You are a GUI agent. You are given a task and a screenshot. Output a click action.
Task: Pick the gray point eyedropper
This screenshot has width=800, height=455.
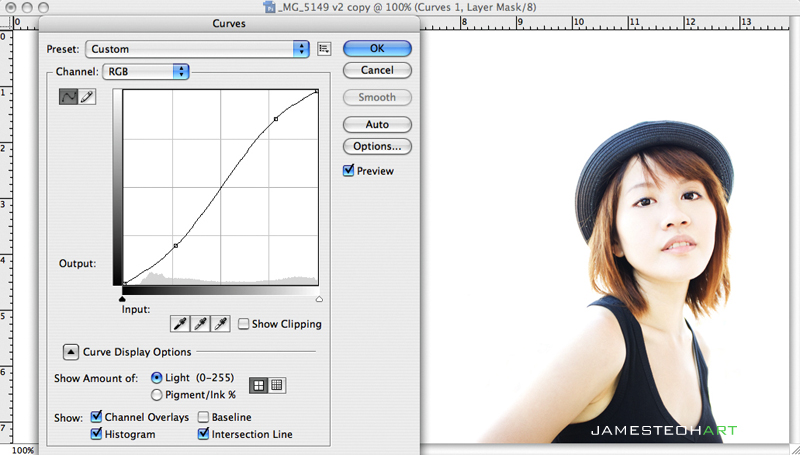tap(201, 323)
